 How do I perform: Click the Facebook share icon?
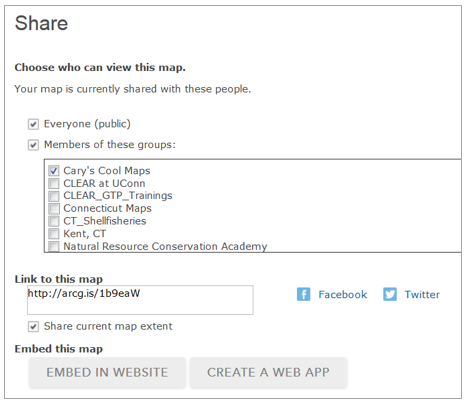(x=303, y=294)
